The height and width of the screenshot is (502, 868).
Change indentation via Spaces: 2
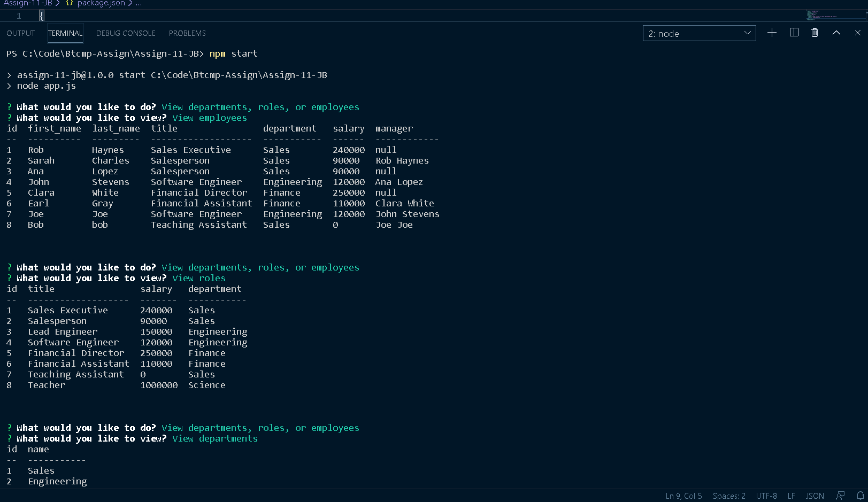(x=728, y=496)
